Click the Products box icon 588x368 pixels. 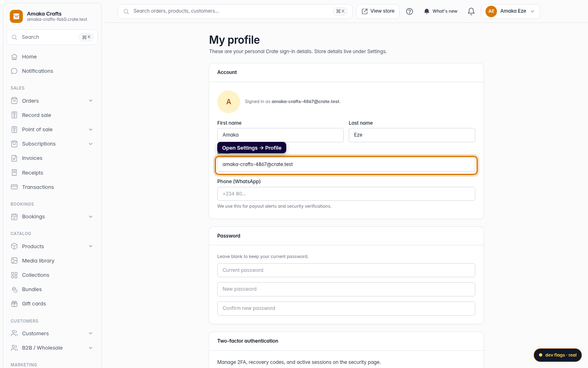pyautogui.click(x=14, y=247)
